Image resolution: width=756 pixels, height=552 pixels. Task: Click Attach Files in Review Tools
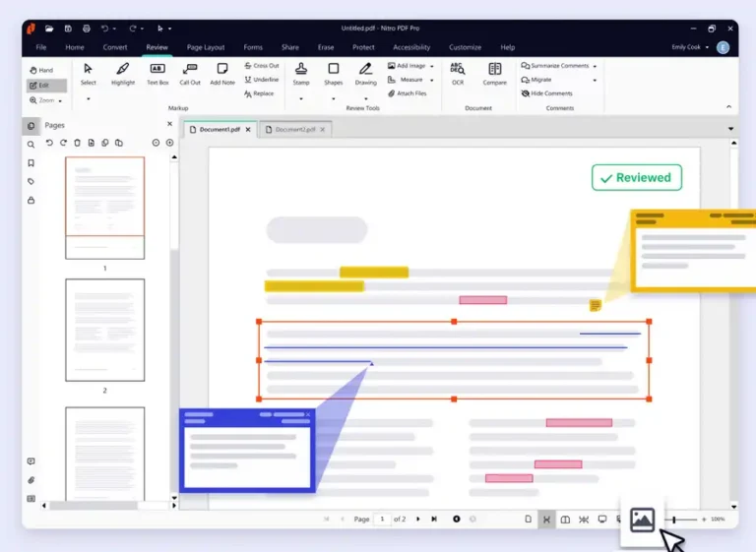pos(408,93)
